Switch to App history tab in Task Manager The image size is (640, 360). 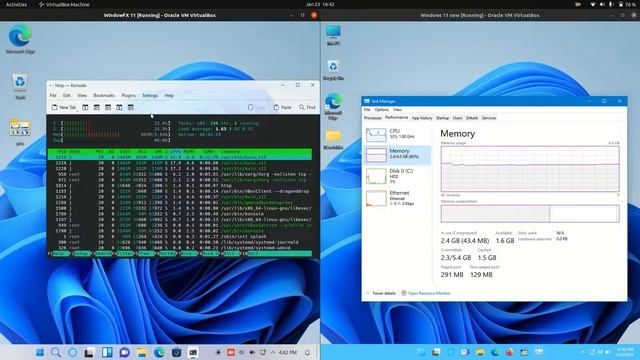click(x=422, y=118)
